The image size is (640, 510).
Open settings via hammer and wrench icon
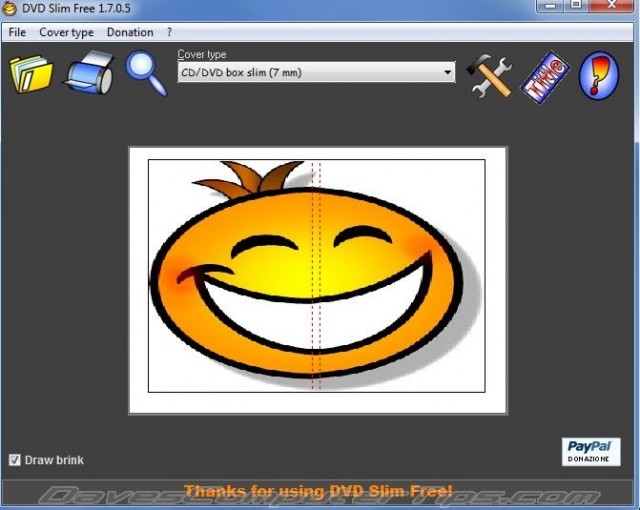tap(489, 76)
